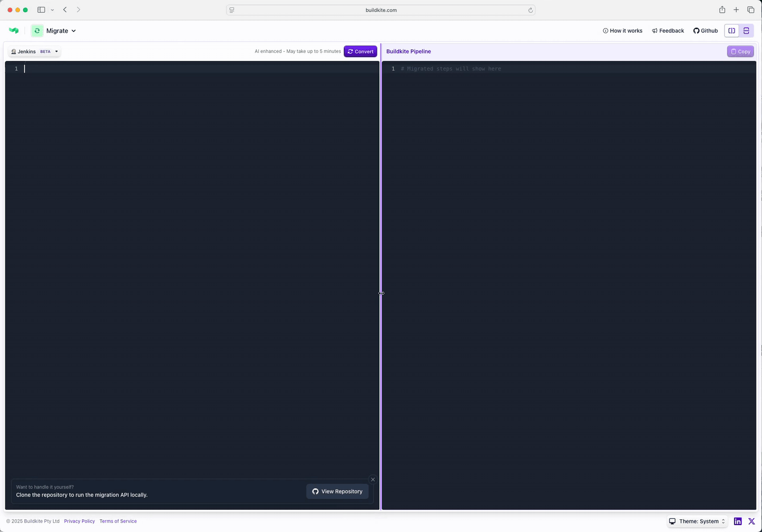Switch to stacked layout view

(746, 31)
